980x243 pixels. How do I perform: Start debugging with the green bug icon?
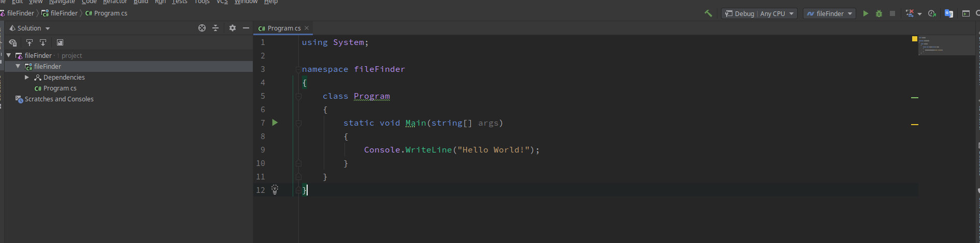(x=879, y=13)
